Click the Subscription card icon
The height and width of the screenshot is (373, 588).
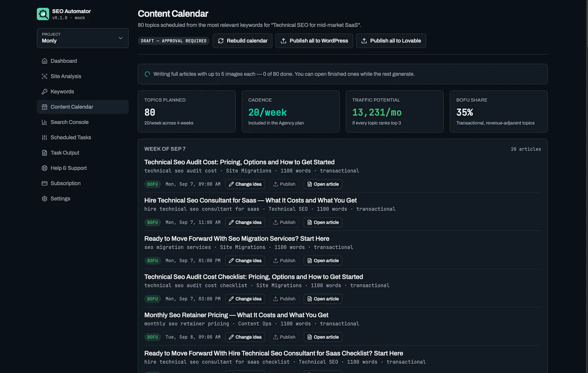[x=44, y=183]
